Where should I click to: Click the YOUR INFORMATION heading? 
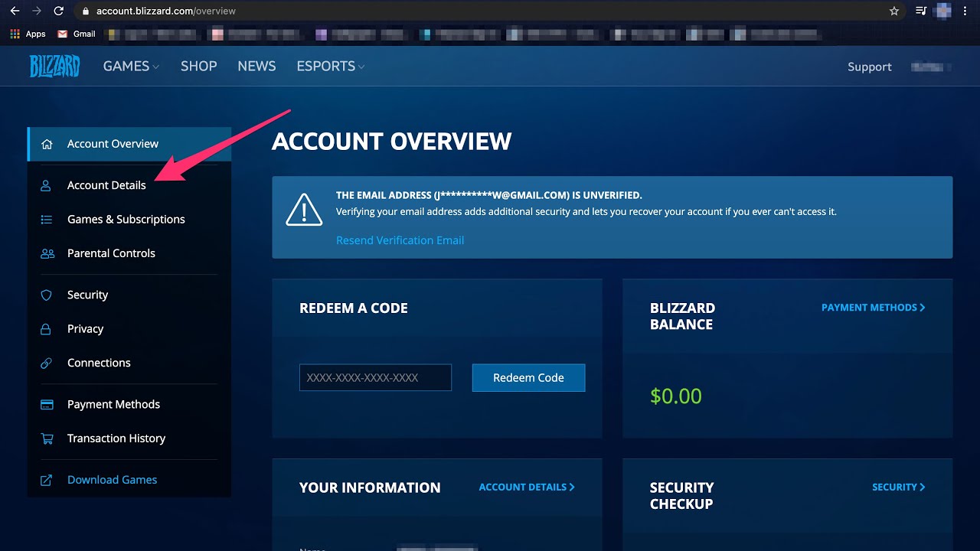[x=370, y=487]
